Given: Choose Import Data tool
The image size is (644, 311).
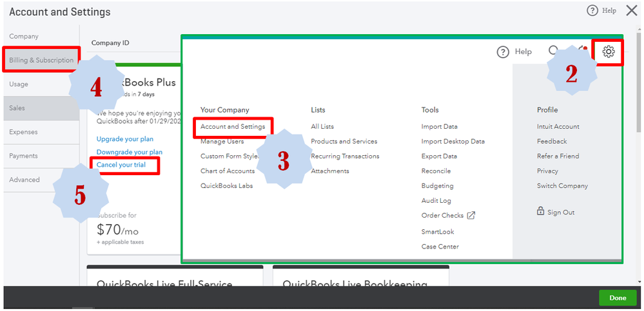Looking at the screenshot, I should pyautogui.click(x=440, y=127).
